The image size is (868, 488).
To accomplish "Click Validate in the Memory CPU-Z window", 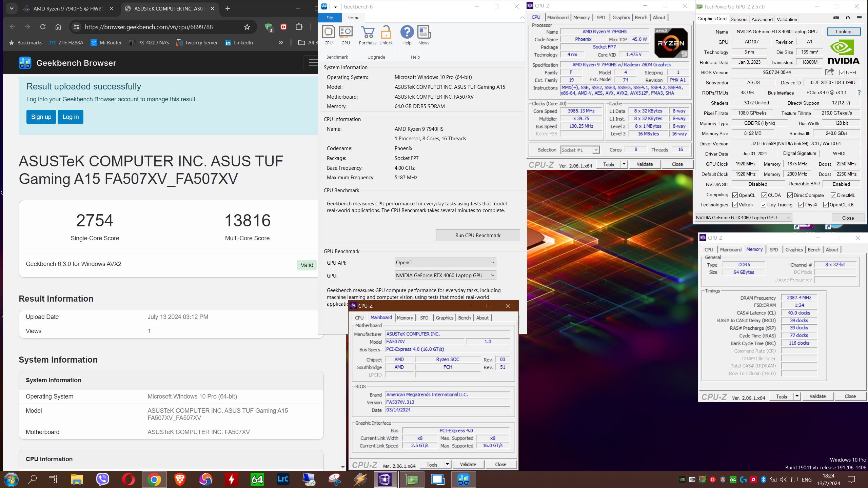I will [817, 396].
